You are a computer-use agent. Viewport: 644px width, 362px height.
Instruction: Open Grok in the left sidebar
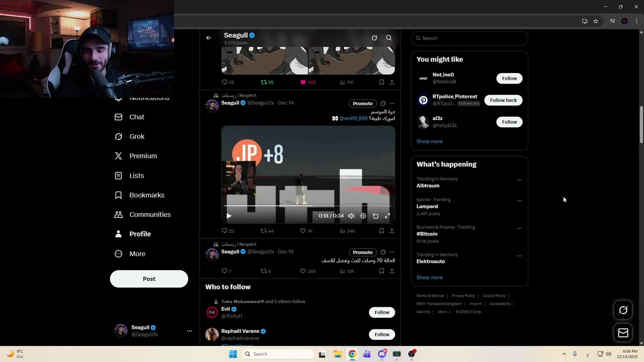[129, 137]
